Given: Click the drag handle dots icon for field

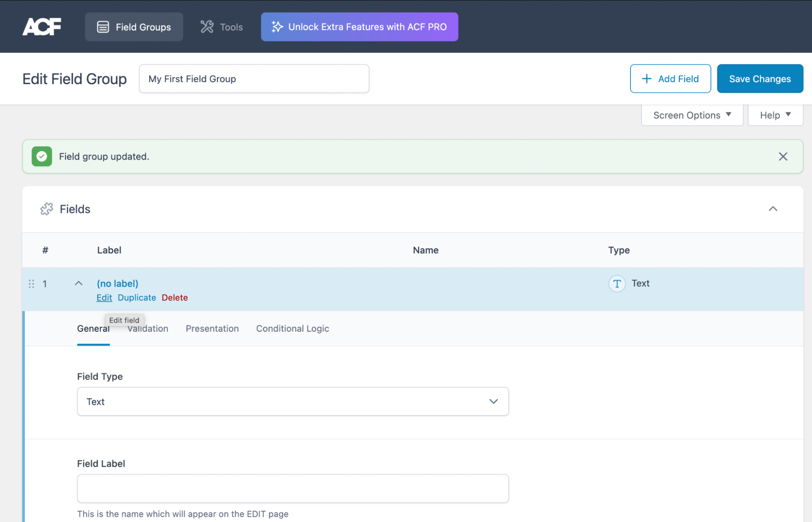Looking at the screenshot, I should (x=31, y=284).
